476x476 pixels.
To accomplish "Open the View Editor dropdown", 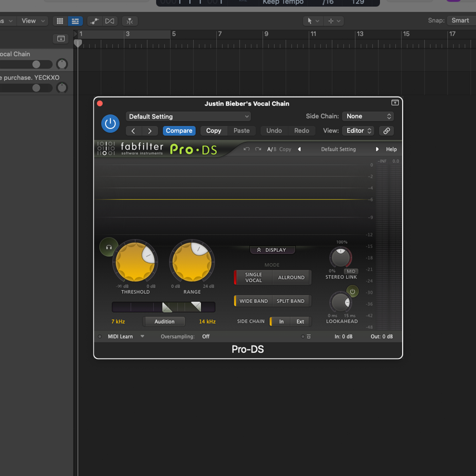I will click(359, 131).
